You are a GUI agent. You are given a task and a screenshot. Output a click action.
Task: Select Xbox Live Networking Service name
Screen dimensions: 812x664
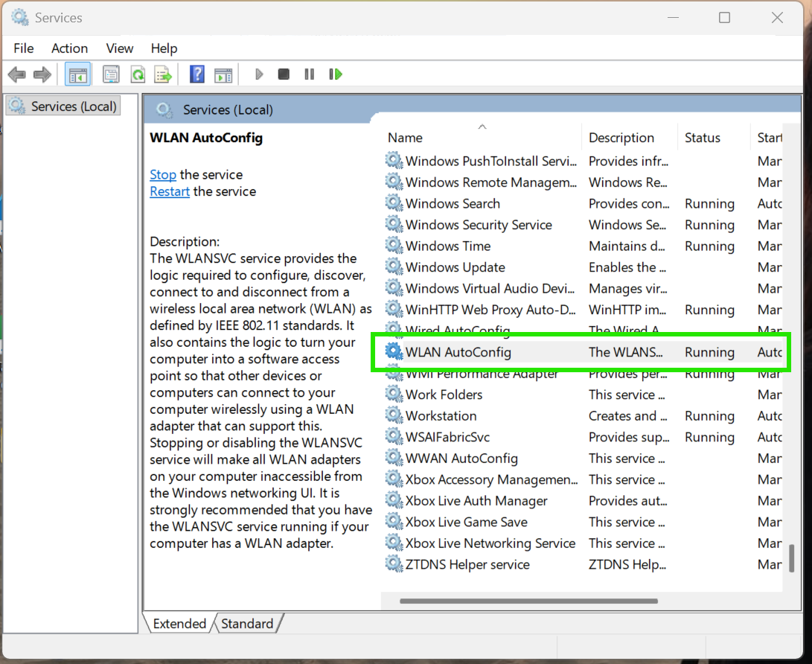pyautogui.click(x=490, y=543)
